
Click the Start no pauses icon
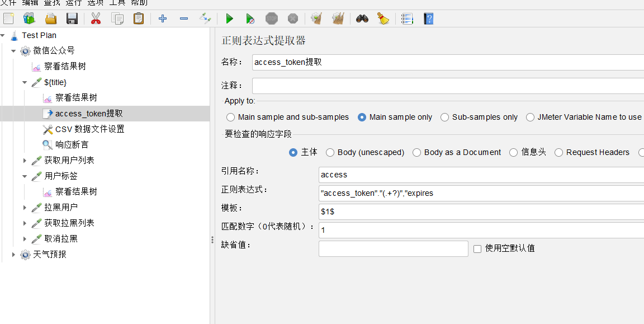point(250,18)
